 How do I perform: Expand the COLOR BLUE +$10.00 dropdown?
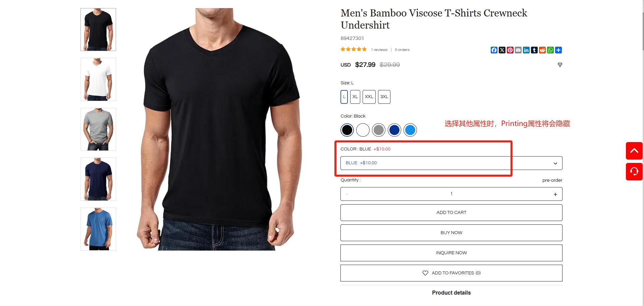(x=451, y=163)
